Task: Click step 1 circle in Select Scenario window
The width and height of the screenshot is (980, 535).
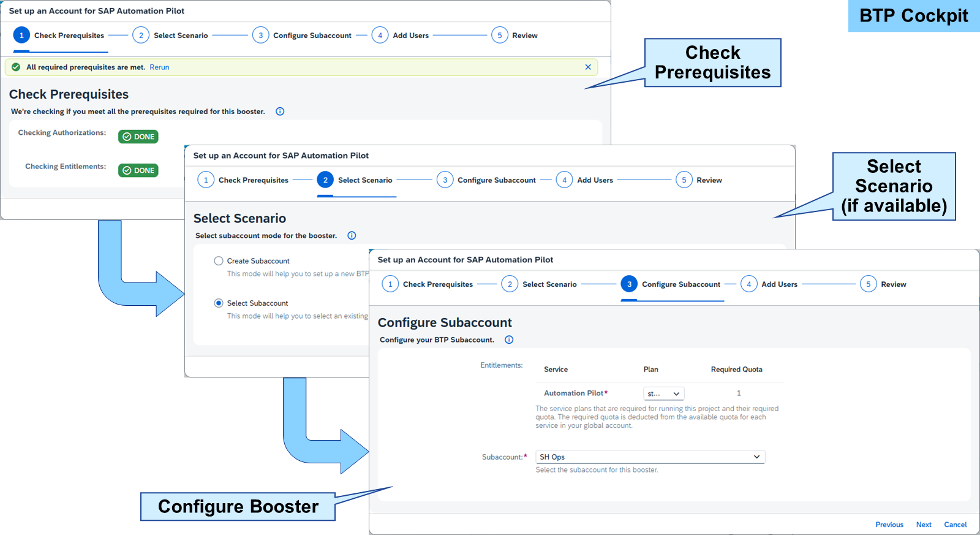Action: click(x=206, y=180)
